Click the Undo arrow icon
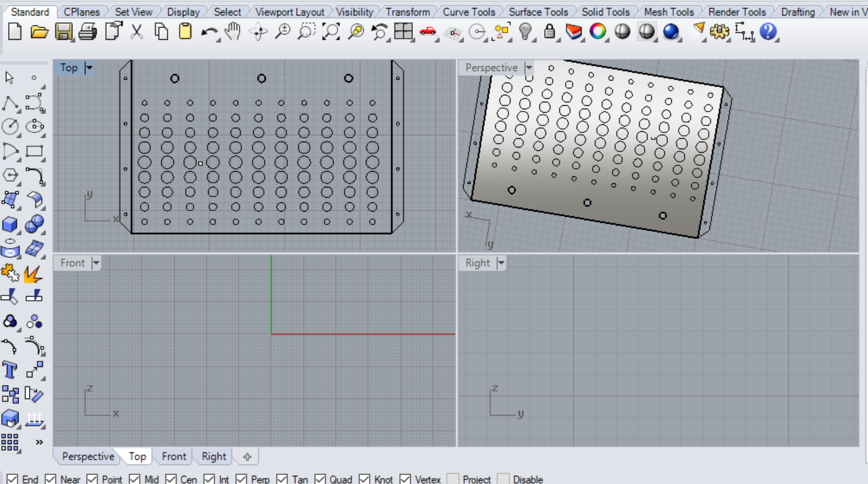This screenshot has width=868, height=484. [x=209, y=32]
